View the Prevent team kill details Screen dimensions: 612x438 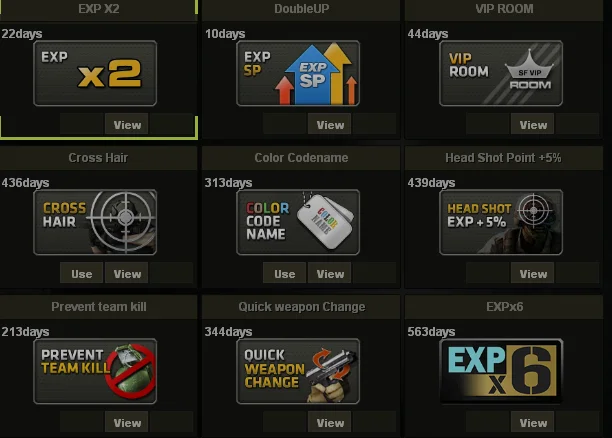(x=127, y=422)
